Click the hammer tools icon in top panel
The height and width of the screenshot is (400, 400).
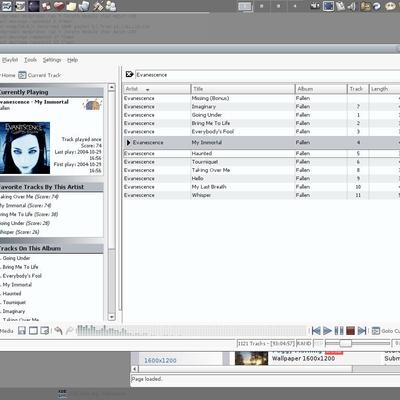[x=98, y=6]
